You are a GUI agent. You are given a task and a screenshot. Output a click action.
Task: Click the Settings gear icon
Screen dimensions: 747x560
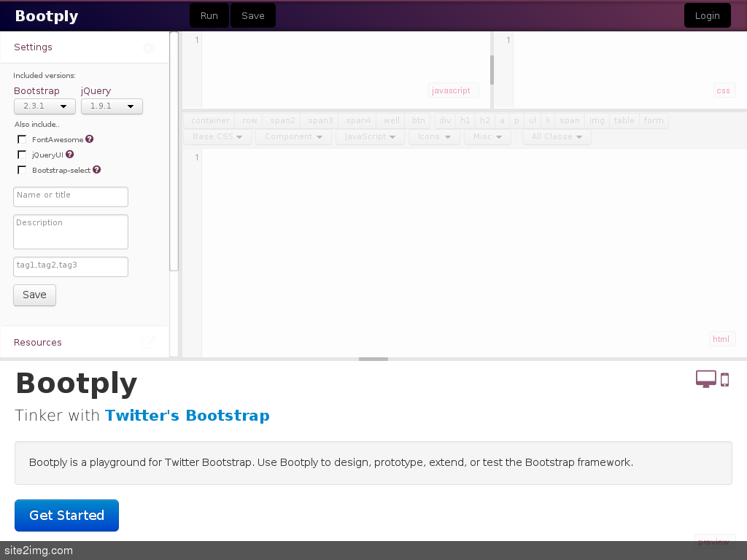tap(148, 47)
